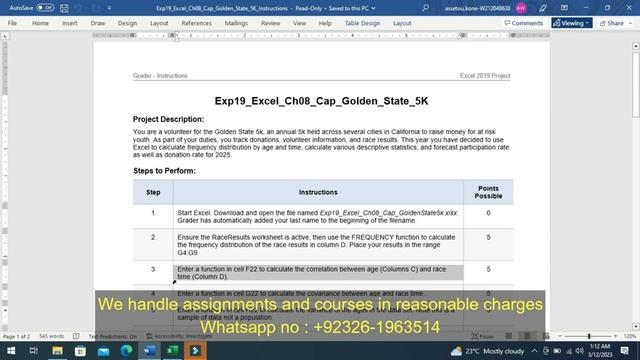Click the Search magnifier icon
The width and height of the screenshot is (640, 360).
[x=425, y=8]
